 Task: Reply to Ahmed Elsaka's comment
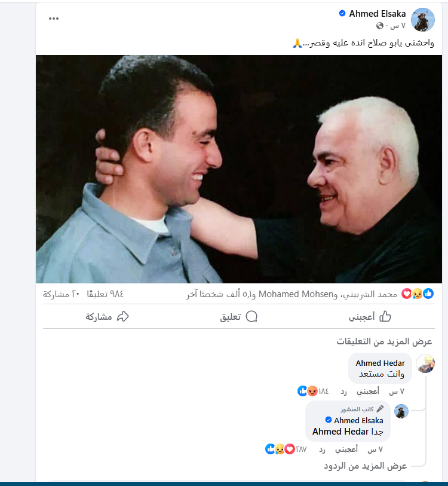tap(322, 450)
